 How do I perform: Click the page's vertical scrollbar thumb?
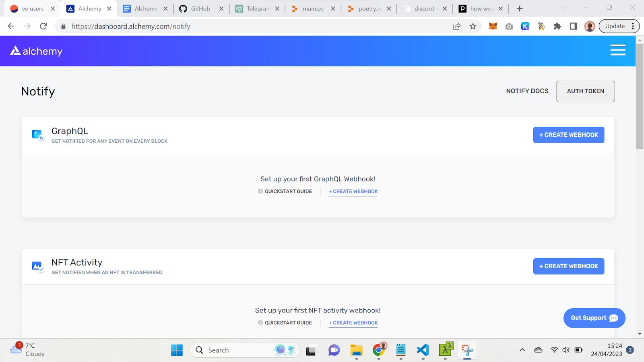click(x=640, y=97)
